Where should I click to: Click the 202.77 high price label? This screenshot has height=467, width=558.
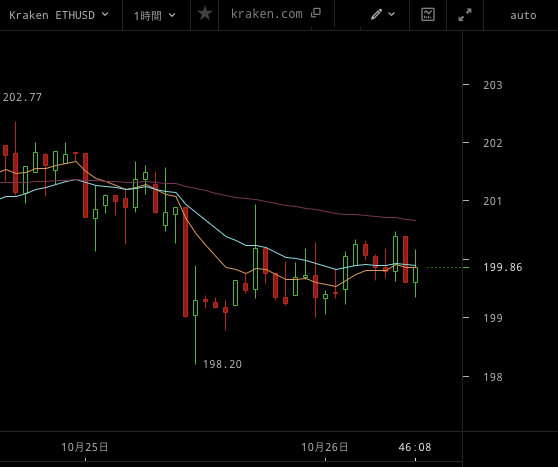22,97
